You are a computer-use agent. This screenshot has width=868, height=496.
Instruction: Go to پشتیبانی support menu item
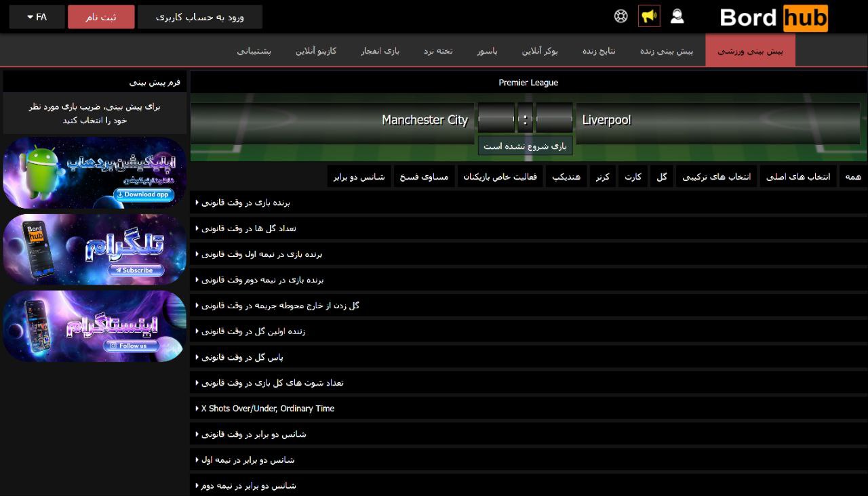(x=254, y=51)
